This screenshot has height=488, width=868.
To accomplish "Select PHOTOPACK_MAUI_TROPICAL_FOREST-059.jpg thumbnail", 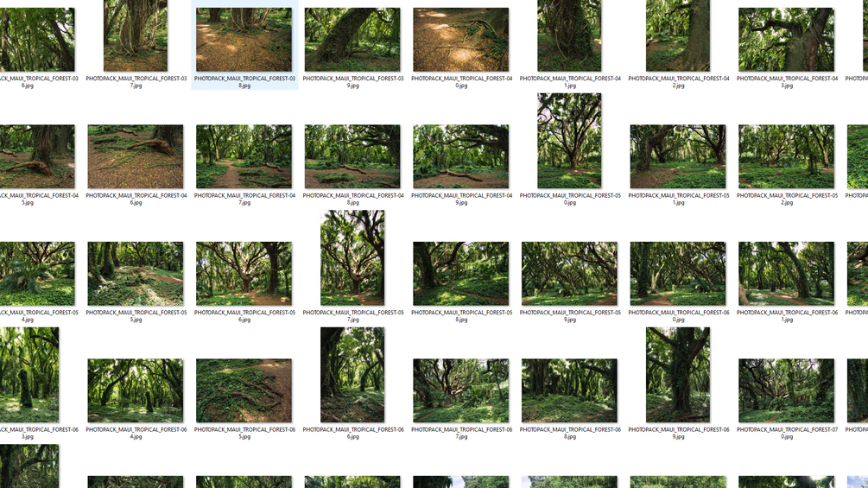I will tap(569, 274).
